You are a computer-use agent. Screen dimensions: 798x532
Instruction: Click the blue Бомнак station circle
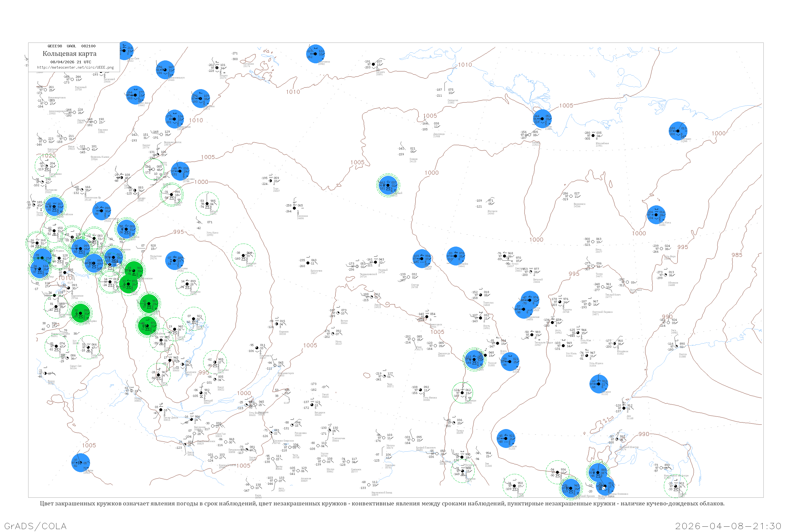[506, 438]
